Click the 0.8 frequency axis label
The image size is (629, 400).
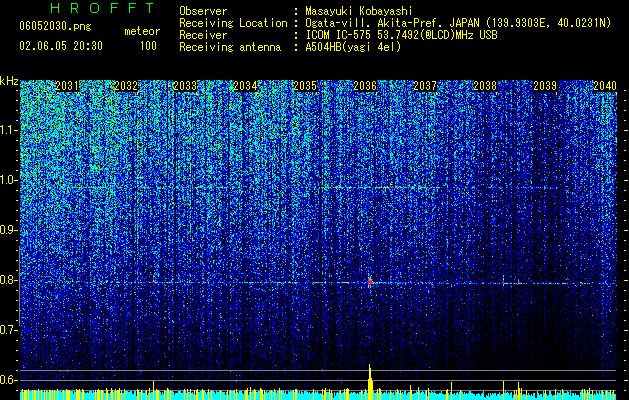pyautogui.click(x=9, y=280)
